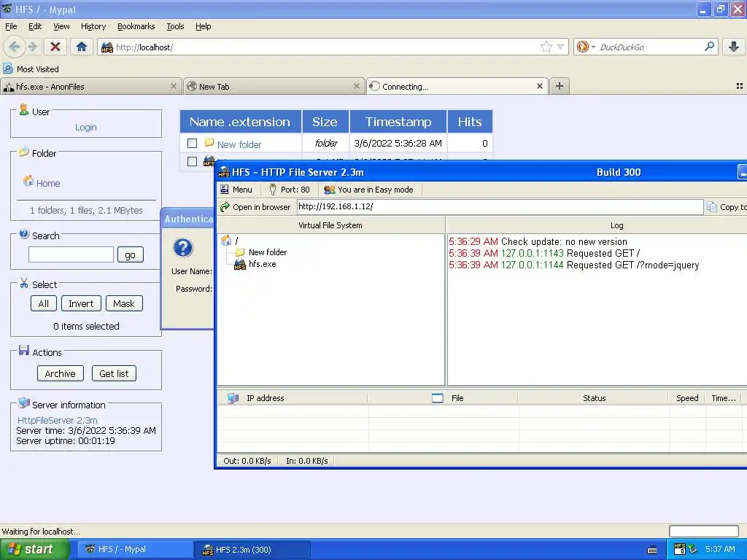Sort by Name .extension column header
Screen dimensions: 747x560
(240, 122)
